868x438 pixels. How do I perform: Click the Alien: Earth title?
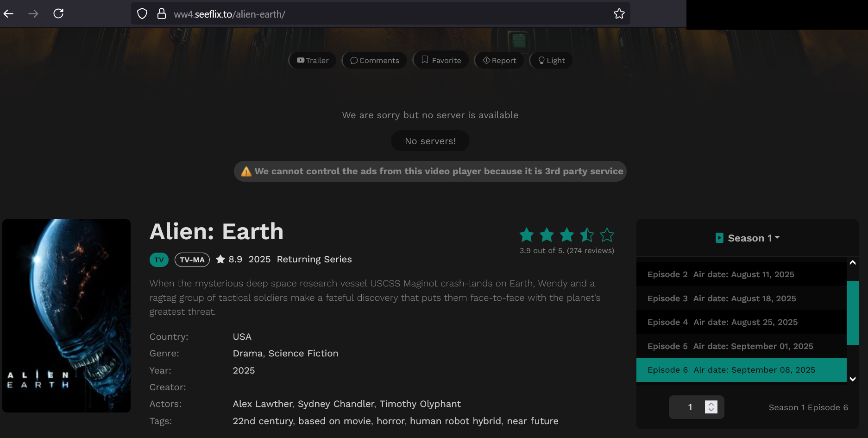tap(216, 231)
